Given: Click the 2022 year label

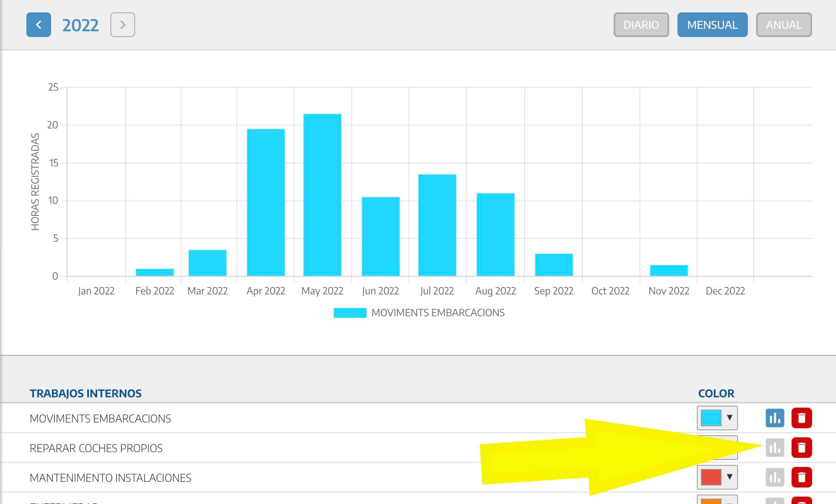Looking at the screenshot, I should [x=80, y=25].
